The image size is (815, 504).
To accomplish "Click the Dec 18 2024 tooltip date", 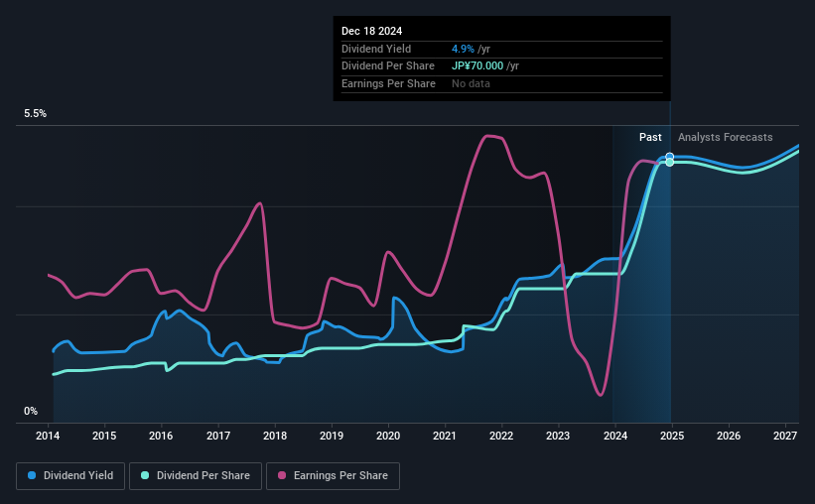I will pyautogui.click(x=371, y=31).
